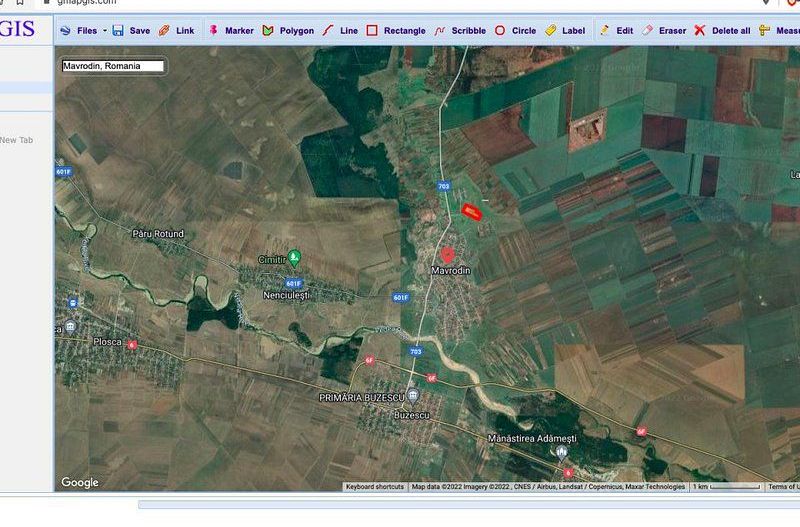Open the Measure tool icon
The width and height of the screenshot is (800, 527).
(x=764, y=31)
